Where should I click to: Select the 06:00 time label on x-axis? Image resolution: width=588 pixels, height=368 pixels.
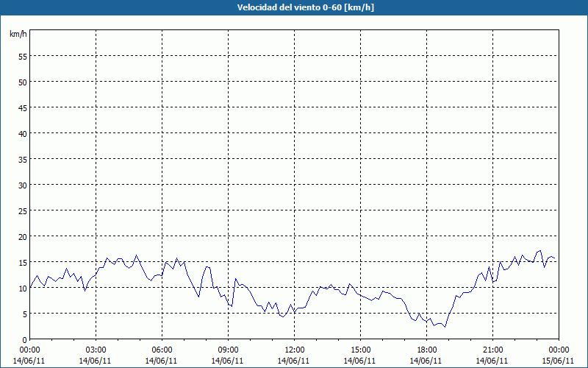coord(162,350)
